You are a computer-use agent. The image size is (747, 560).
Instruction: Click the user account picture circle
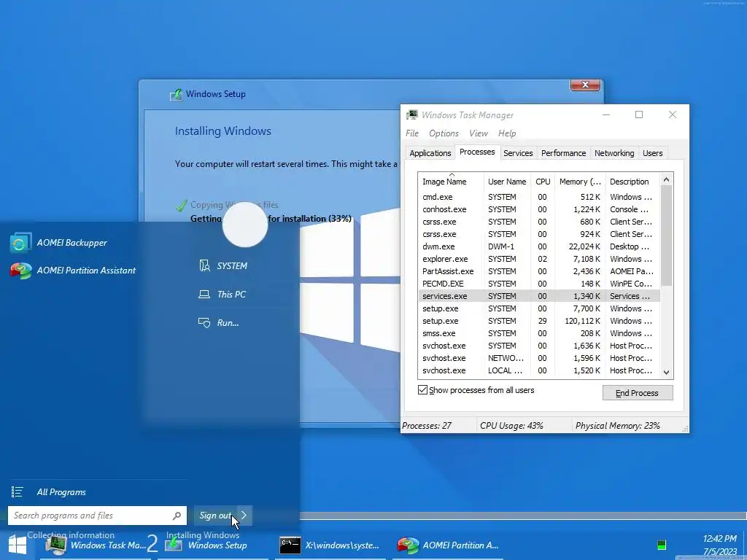245,225
